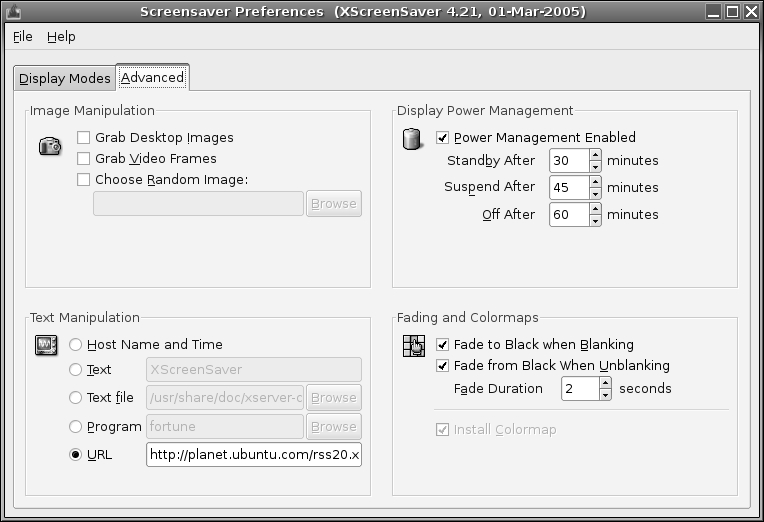
Task: Increase Fade Duration seconds with up arrow
Action: point(605,383)
